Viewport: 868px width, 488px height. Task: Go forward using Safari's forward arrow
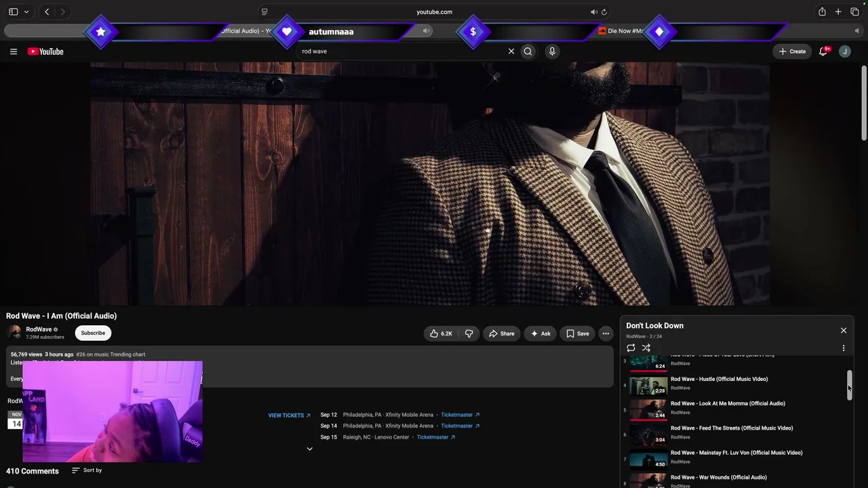[62, 12]
